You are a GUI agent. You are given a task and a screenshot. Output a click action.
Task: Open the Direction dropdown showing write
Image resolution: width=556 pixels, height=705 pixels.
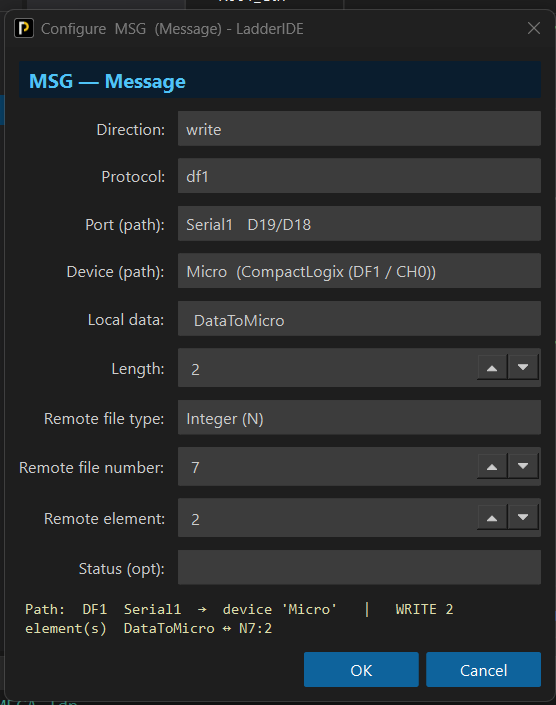[x=359, y=129]
